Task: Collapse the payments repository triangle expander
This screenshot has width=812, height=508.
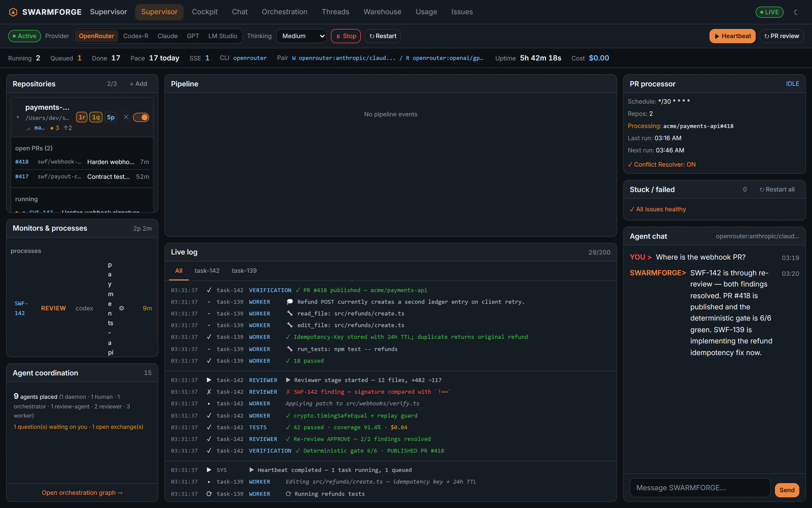Action: (x=18, y=117)
